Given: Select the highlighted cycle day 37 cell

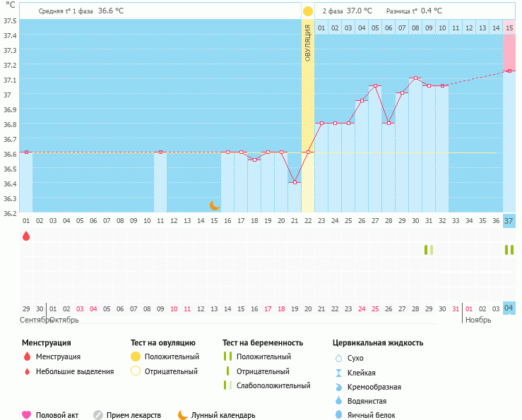Looking at the screenshot, I should pos(509,221).
